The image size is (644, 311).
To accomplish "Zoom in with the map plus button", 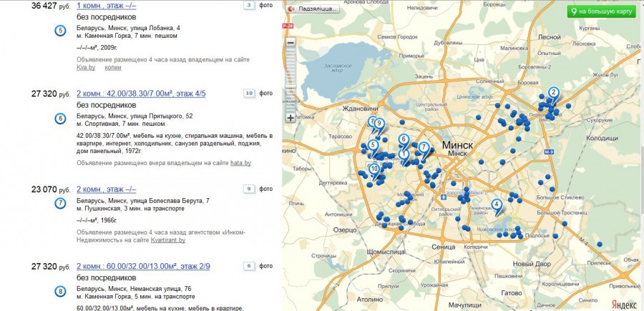I will 291,118.
